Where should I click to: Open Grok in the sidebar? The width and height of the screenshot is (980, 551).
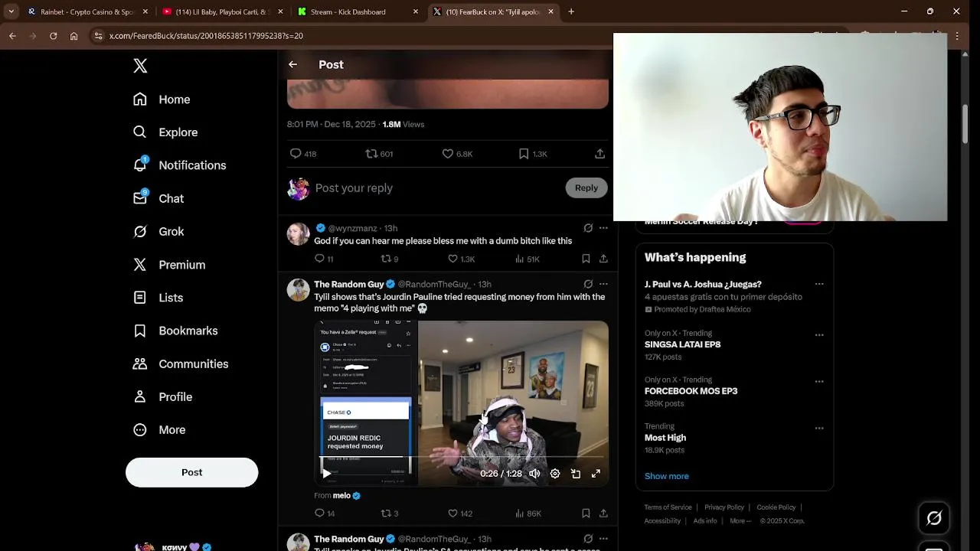click(x=158, y=231)
